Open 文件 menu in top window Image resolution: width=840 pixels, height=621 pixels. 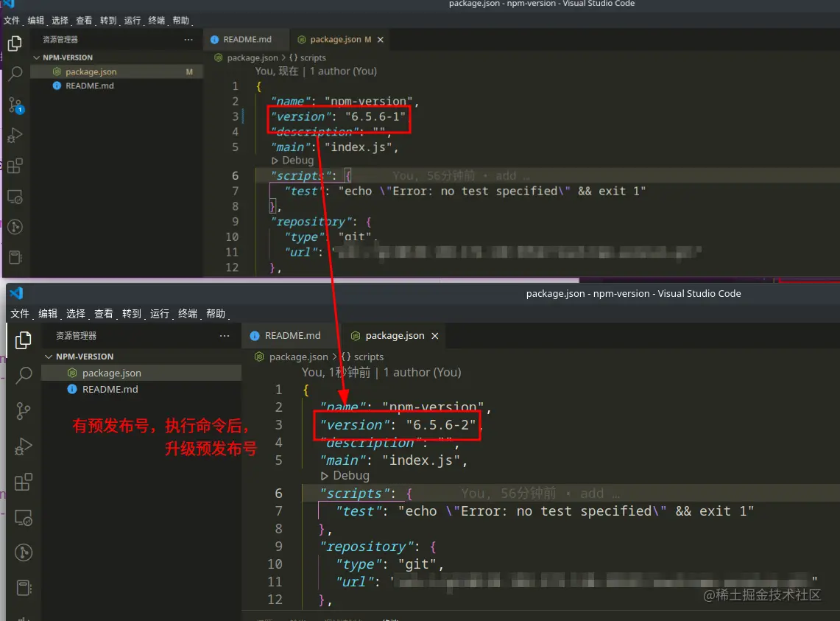[12, 21]
